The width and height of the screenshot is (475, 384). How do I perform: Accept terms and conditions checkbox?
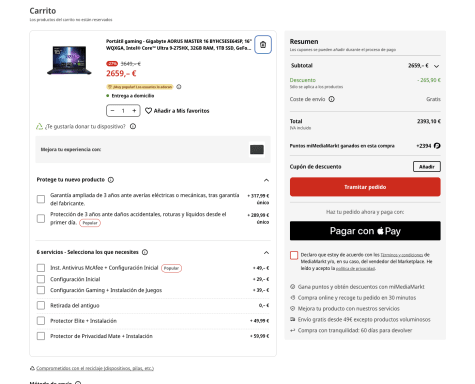pos(294,255)
